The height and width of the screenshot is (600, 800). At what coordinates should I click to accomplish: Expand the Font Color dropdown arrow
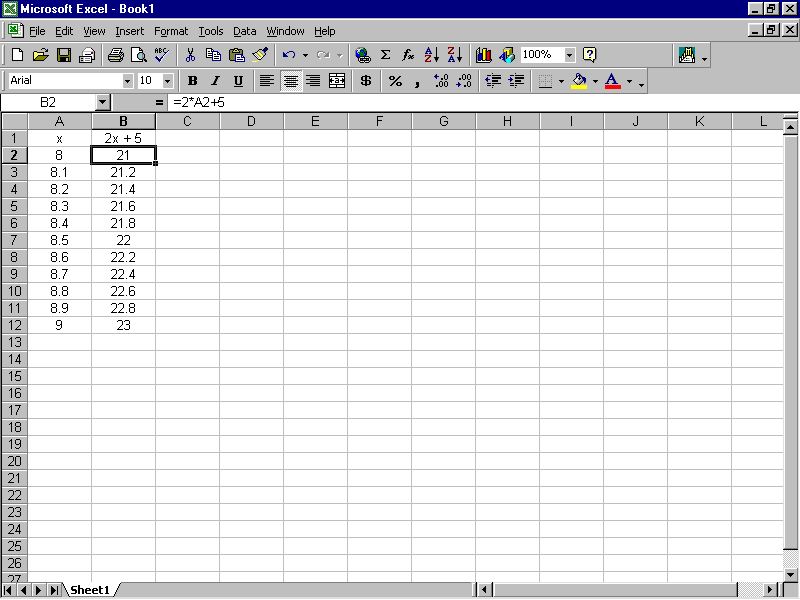(x=630, y=81)
